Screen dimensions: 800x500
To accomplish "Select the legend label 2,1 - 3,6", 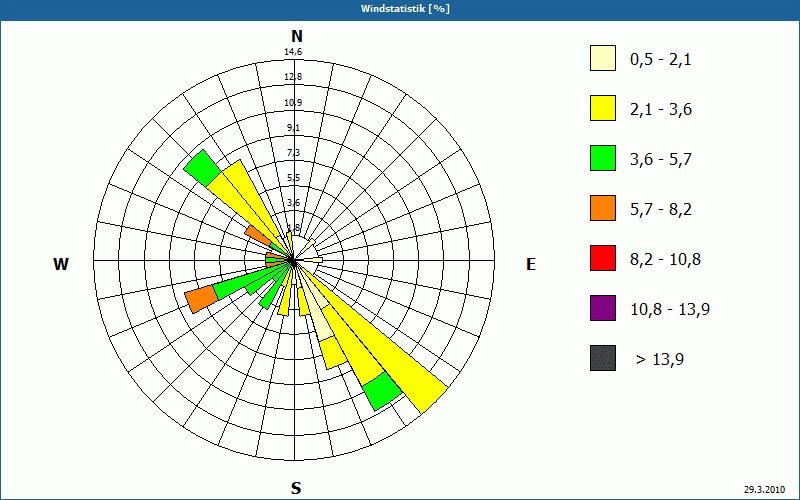I will [661, 110].
